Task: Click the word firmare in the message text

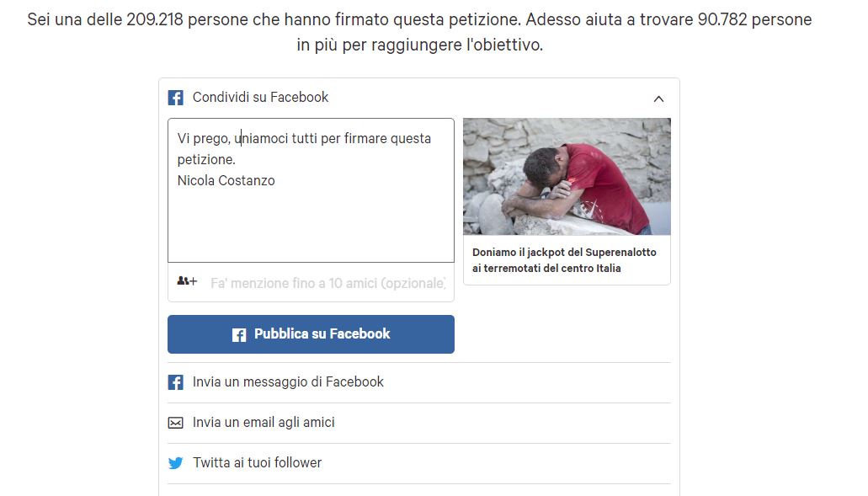Action: [365, 138]
